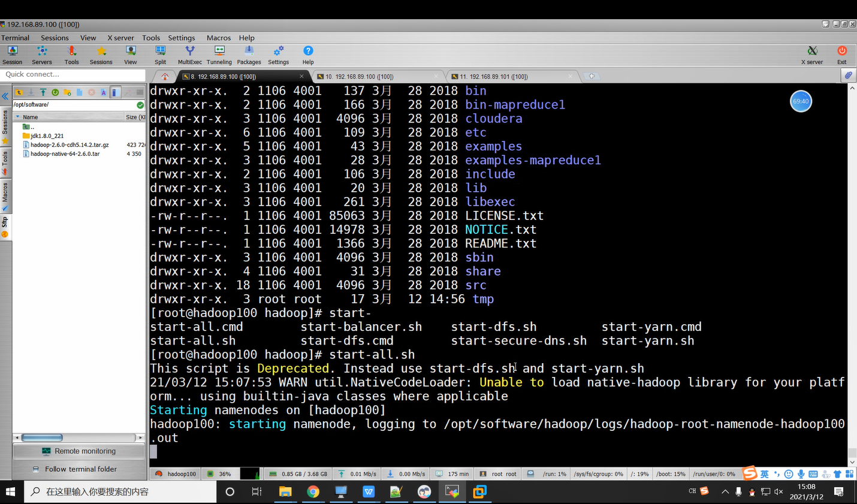The height and width of the screenshot is (504, 857).
Task: Refresh the SFTP folder listing
Action: click(x=55, y=92)
